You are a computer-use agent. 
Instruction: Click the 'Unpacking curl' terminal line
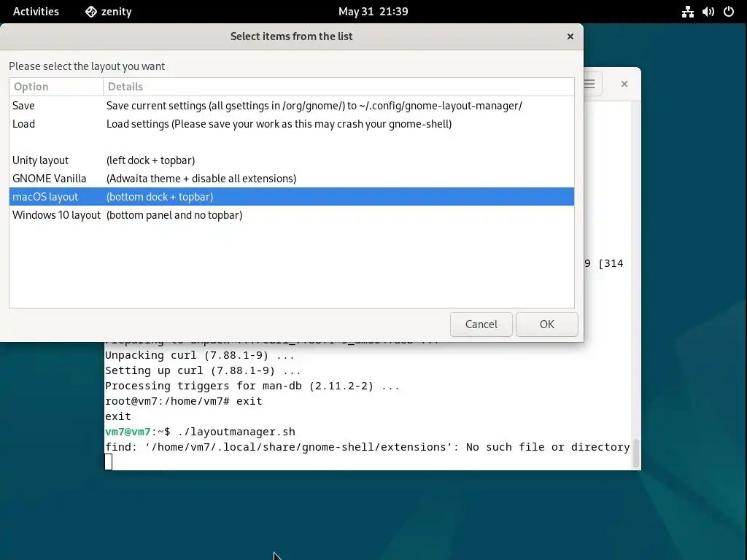pyautogui.click(x=200, y=355)
